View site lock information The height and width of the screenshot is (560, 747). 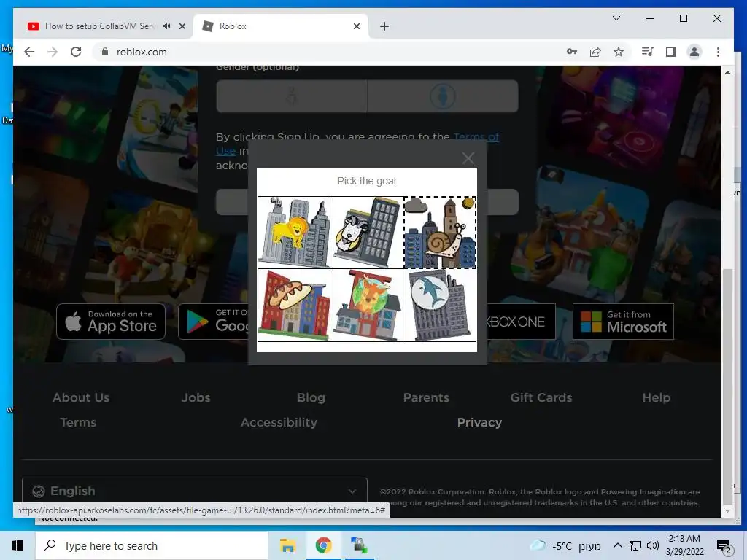(x=105, y=52)
